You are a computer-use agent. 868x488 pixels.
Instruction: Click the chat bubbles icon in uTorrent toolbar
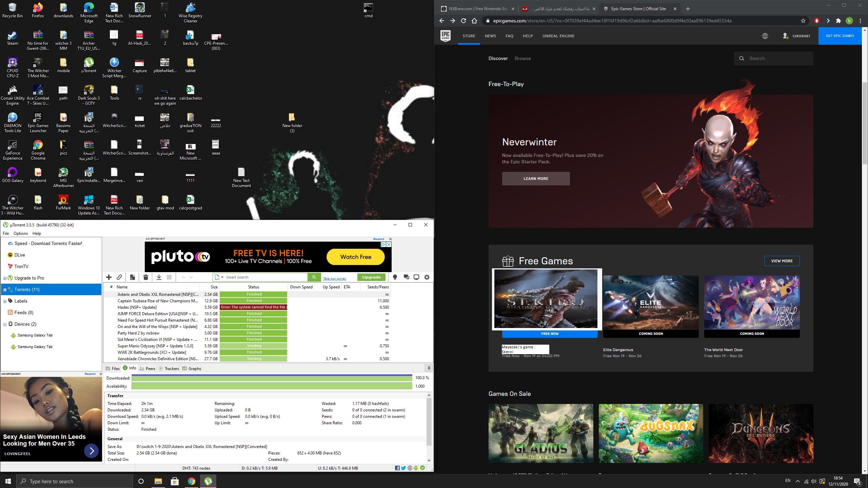tap(406, 277)
